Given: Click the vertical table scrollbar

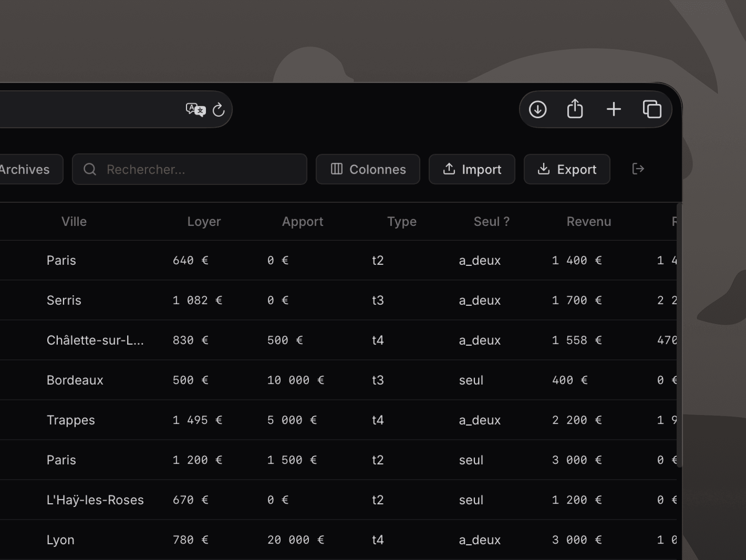Looking at the screenshot, I should click(679, 335).
